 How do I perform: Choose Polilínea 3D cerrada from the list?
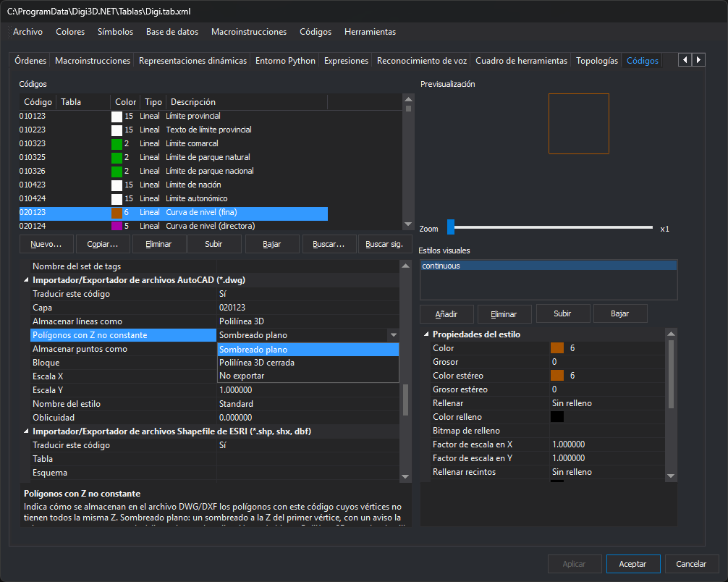point(308,362)
